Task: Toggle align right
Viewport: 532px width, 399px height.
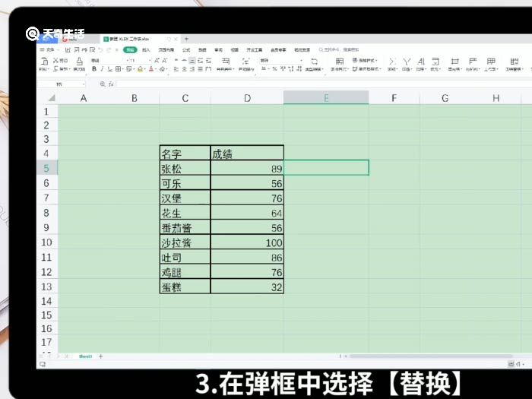Action: pyautogui.click(x=192, y=69)
